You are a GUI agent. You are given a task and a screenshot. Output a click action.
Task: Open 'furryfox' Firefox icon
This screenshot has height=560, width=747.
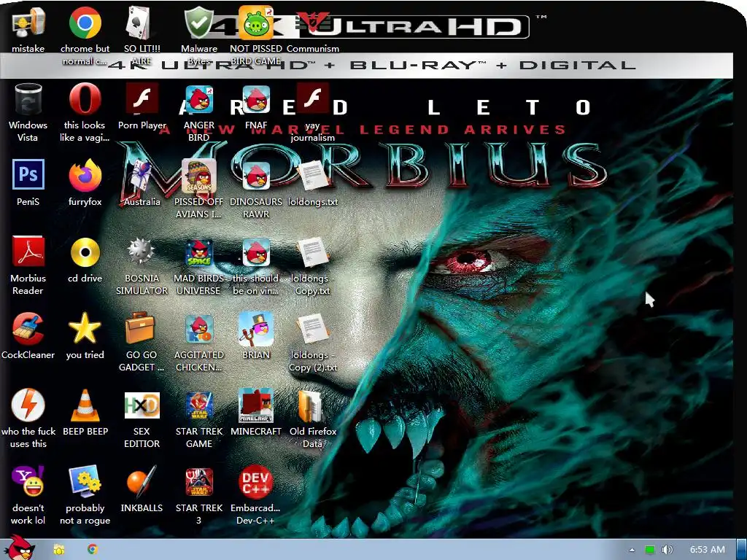point(85,175)
